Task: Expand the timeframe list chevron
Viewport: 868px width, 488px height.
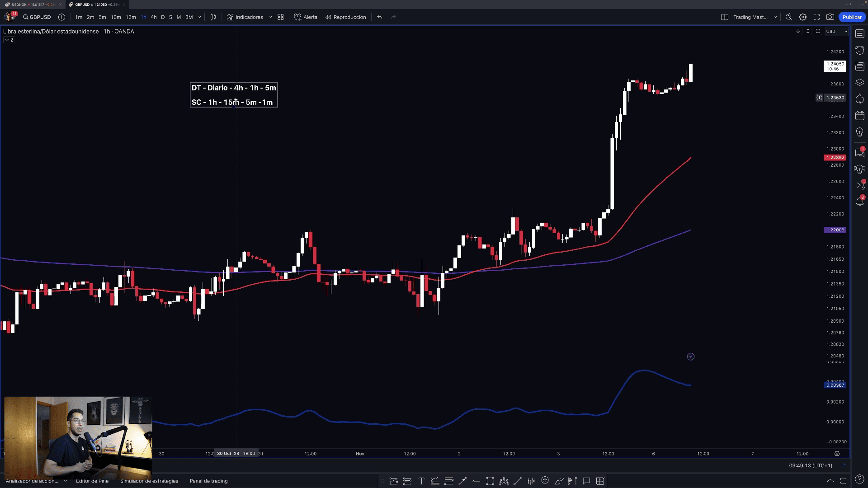Action: (x=199, y=17)
